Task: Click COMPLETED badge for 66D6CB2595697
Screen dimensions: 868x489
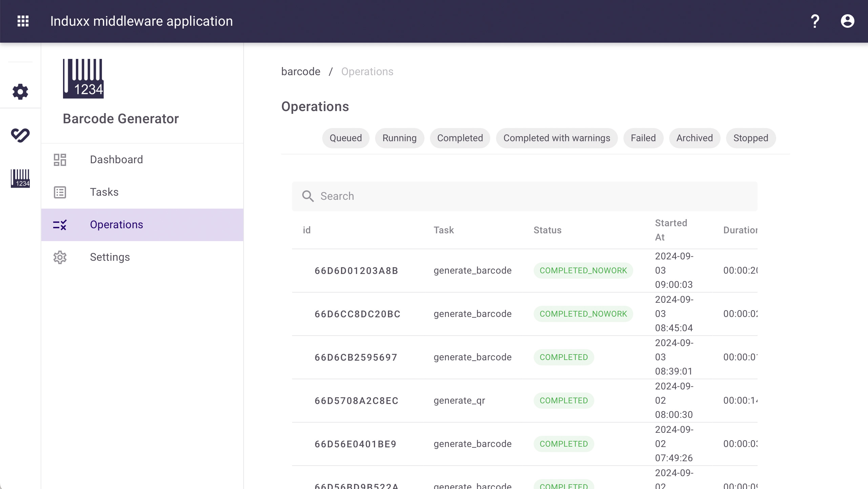Action: [x=563, y=357]
